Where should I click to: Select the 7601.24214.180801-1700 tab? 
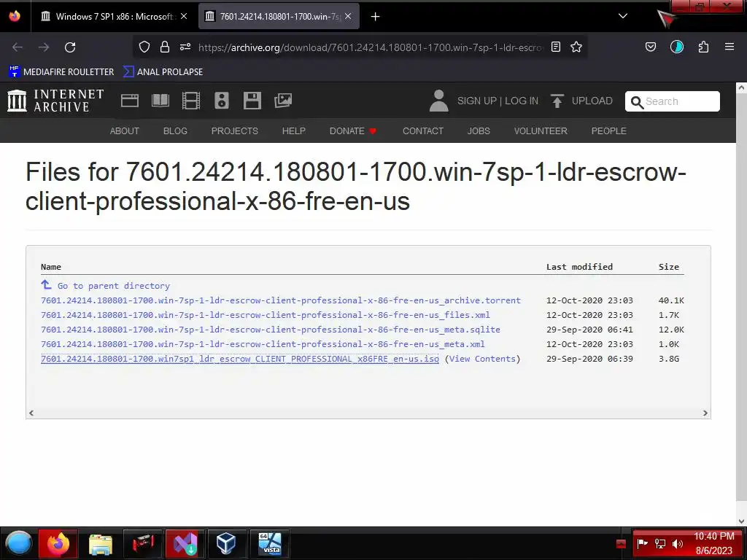pos(279,16)
